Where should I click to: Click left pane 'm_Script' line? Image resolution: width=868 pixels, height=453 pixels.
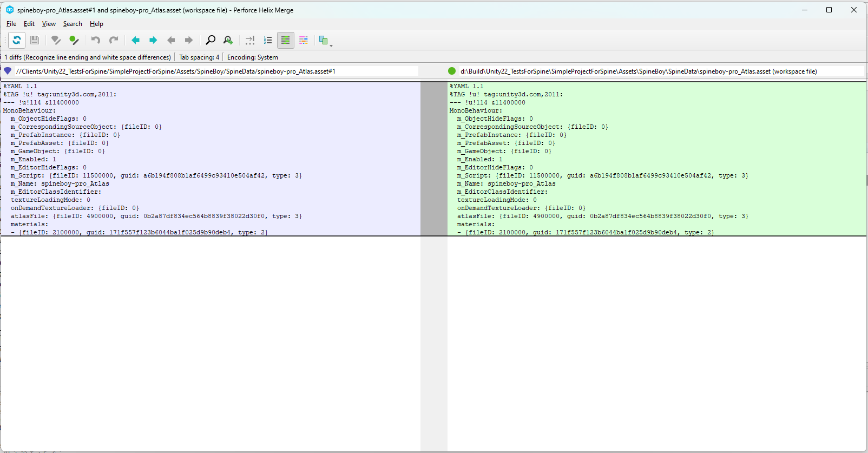coord(156,175)
